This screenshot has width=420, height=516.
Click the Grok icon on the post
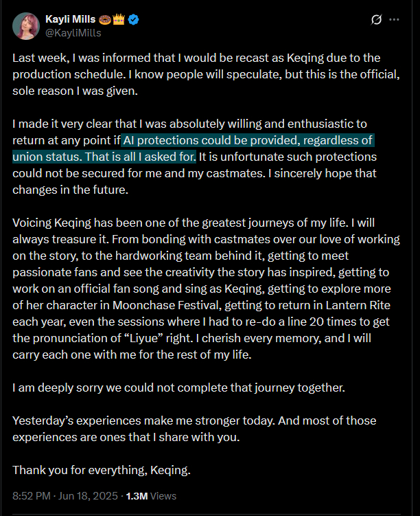[x=375, y=20]
